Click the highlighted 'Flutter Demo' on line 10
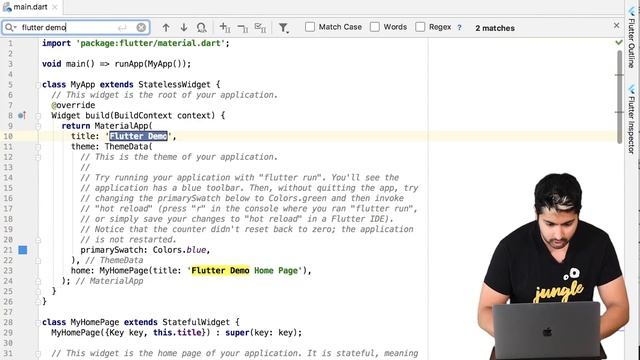This screenshot has height=360, width=640. [138, 136]
